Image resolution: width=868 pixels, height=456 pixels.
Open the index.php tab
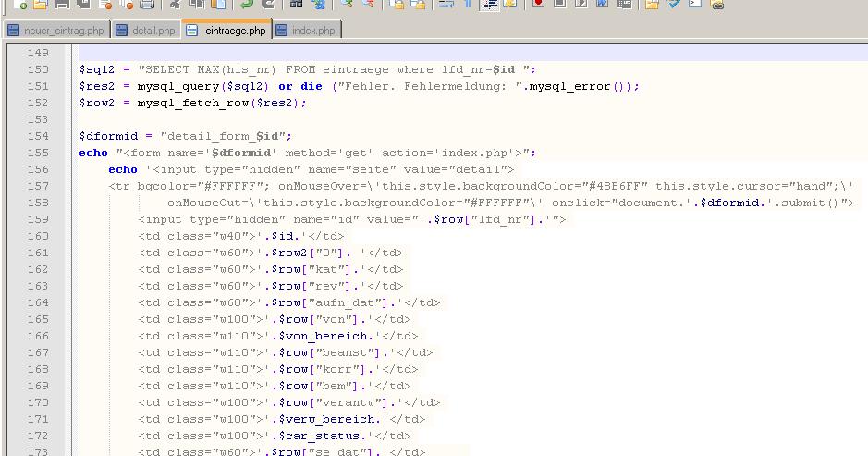point(309,31)
